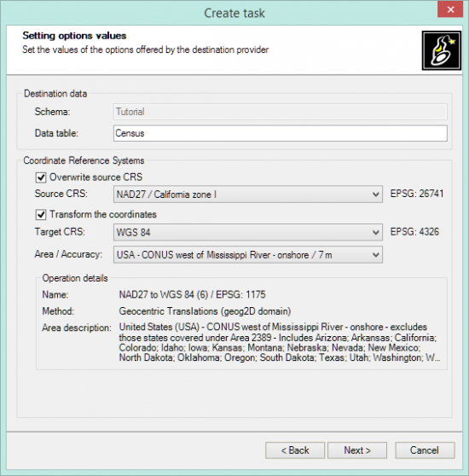Proceed with the Next button
Screen dimensions: 469x476
click(357, 450)
